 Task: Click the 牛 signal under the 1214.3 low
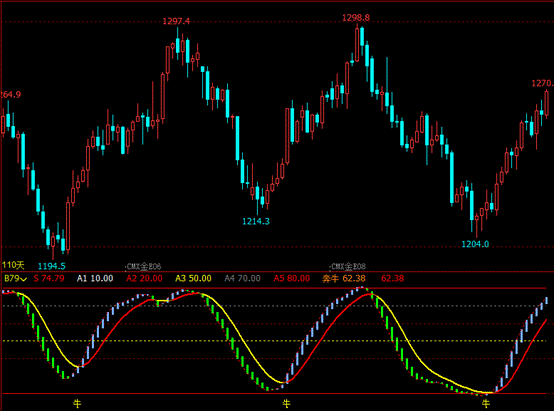[x=286, y=403]
